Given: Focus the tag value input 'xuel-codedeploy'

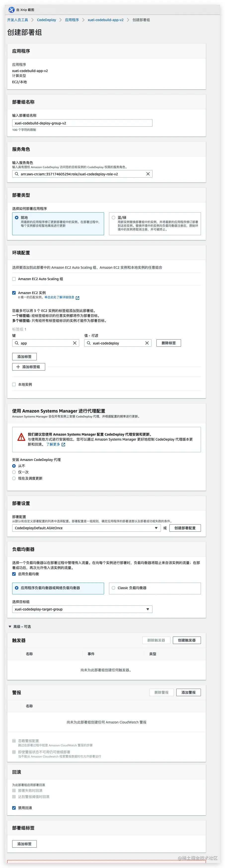Looking at the screenshot, I should 117,343.
